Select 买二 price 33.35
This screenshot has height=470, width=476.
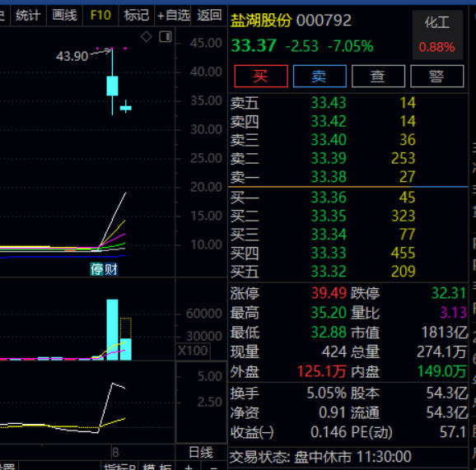tap(329, 216)
